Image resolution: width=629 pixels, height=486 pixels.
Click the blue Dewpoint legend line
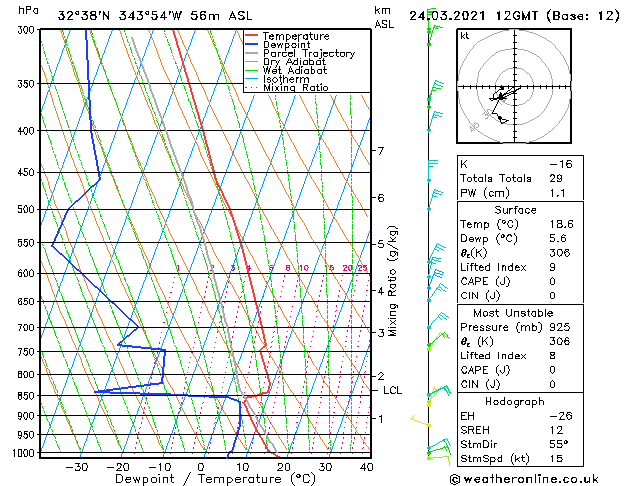251,45
